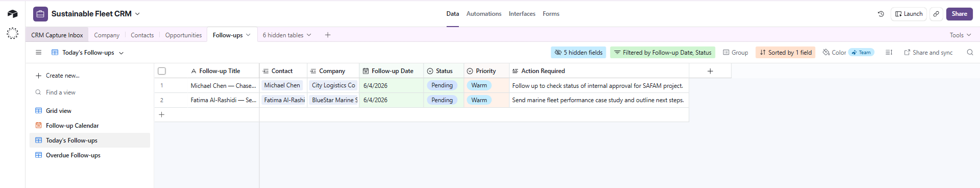Add a new field plus icon
This screenshot has width=980, height=188.
coord(710,71)
